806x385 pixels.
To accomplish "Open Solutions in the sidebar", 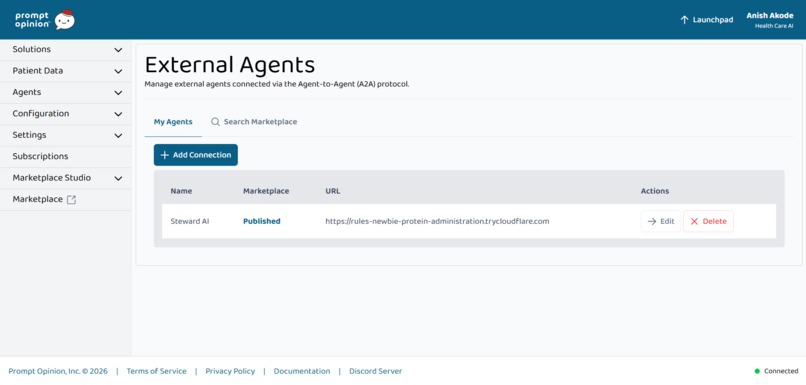I will click(x=65, y=50).
